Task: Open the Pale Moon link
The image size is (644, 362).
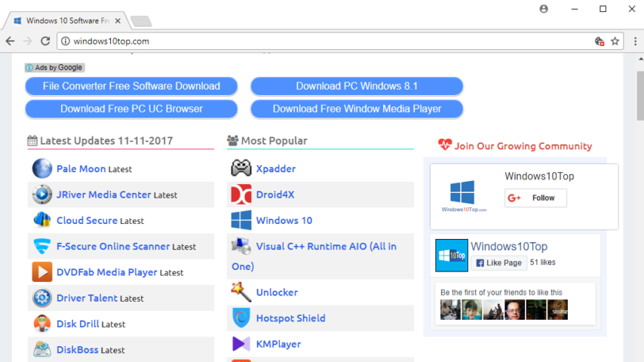Action: tap(81, 168)
